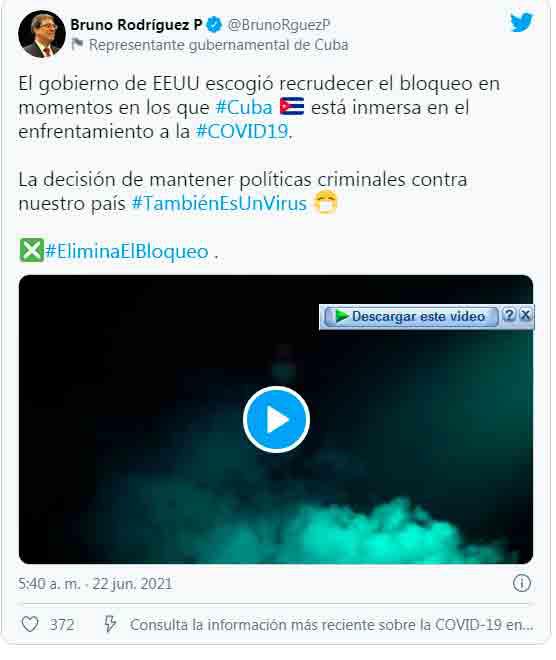Screen dimensions: 556x660
Task: Play the embedded video
Action: (x=276, y=420)
